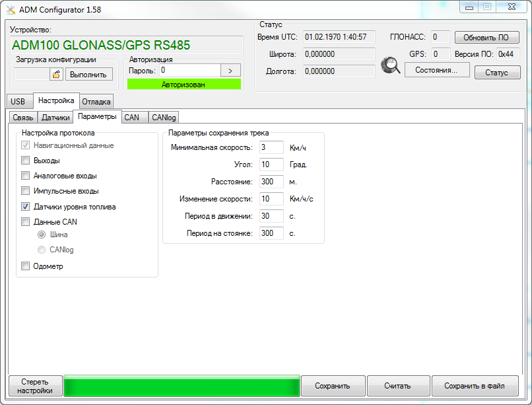Image resolution: width=532 pixels, height=405 pixels.
Task: Click the Угол value field
Action: [x=271, y=165]
